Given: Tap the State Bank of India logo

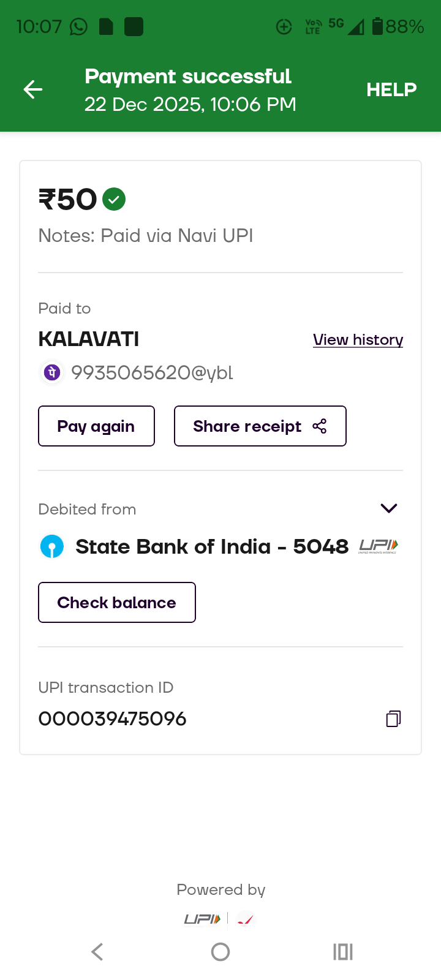Looking at the screenshot, I should point(52,546).
